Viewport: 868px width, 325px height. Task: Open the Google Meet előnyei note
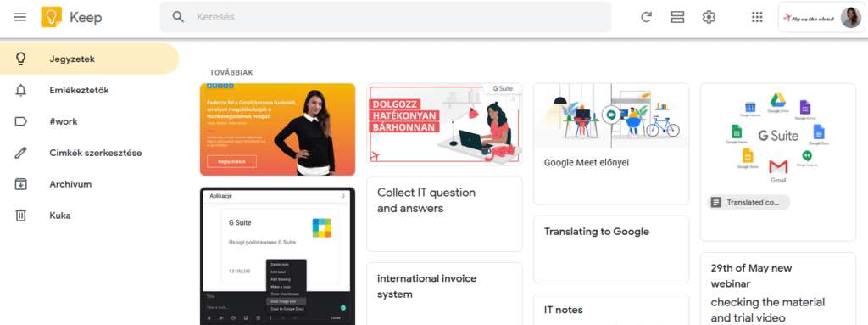pyautogui.click(x=611, y=144)
